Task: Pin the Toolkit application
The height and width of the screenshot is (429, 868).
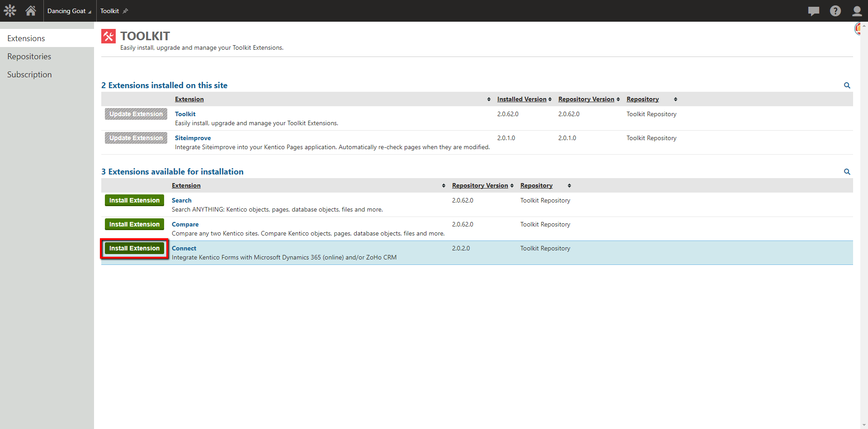Action: 126,11
